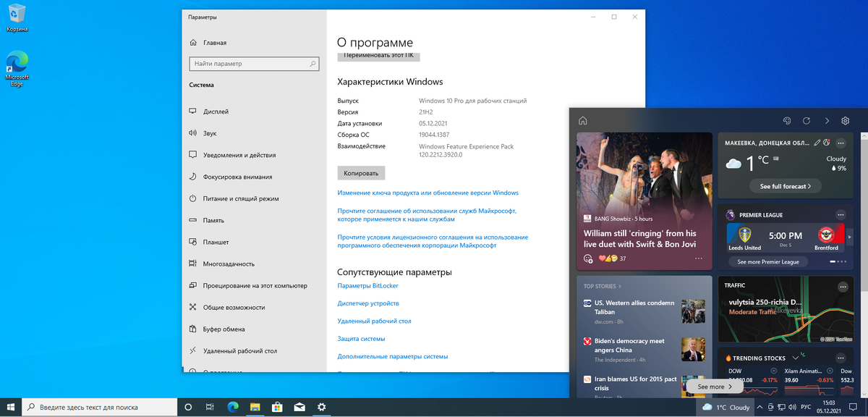
Task: Open Защита системы link
Action: point(361,338)
